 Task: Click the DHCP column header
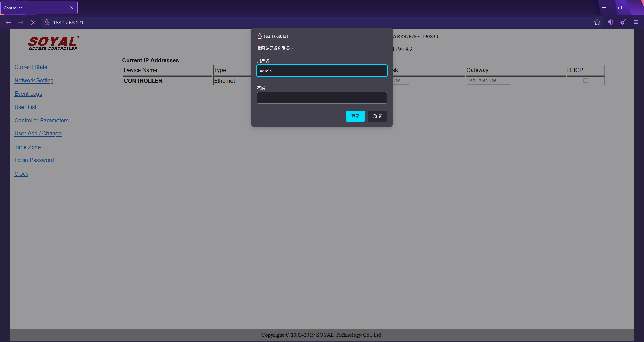coord(586,70)
